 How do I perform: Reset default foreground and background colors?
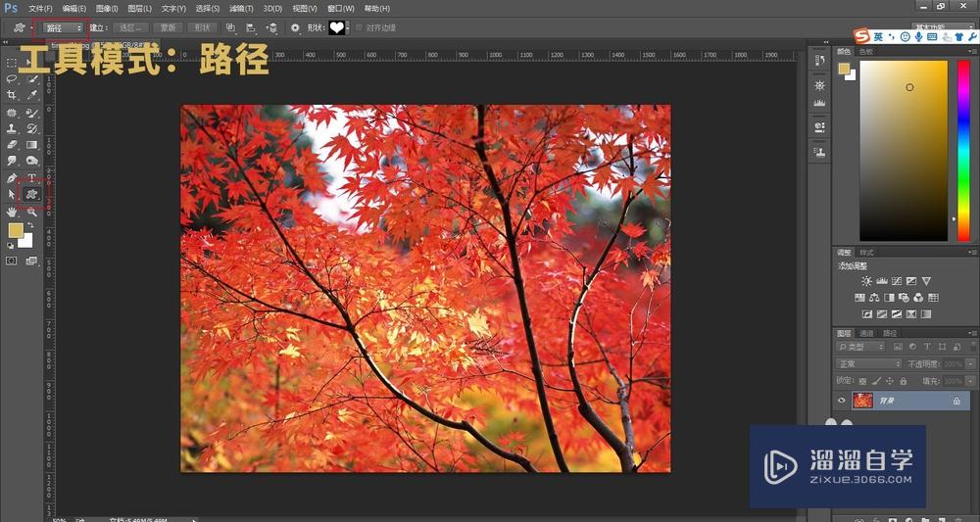point(11,246)
